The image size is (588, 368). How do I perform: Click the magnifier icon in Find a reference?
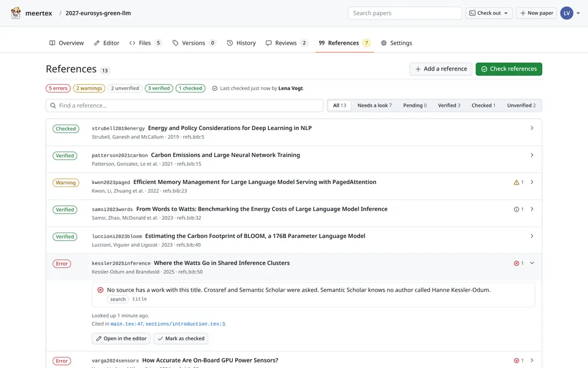(53, 106)
